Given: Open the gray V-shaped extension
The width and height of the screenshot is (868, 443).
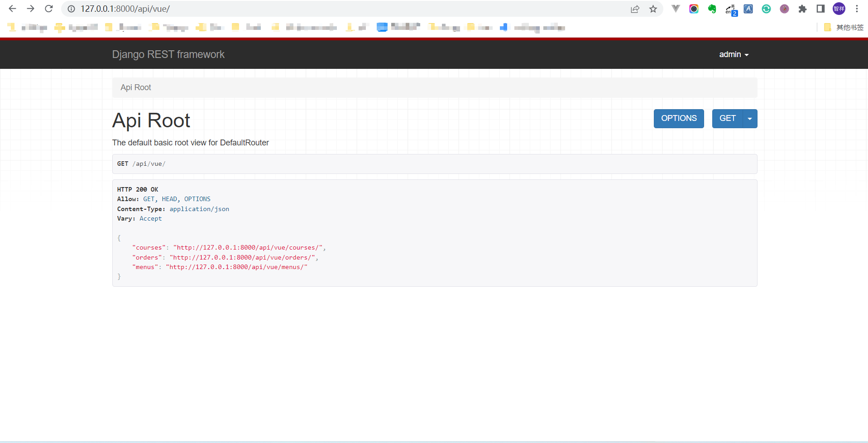Looking at the screenshot, I should [676, 9].
